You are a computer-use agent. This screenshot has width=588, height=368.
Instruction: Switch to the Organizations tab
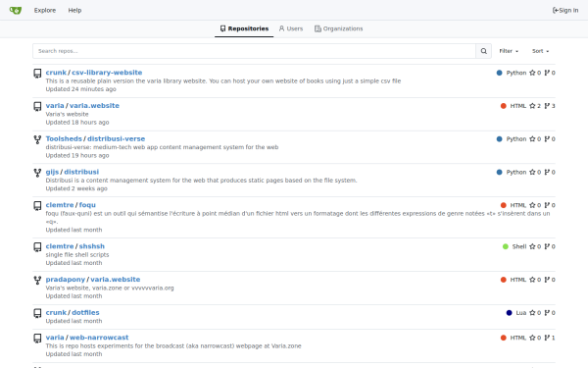tap(339, 28)
